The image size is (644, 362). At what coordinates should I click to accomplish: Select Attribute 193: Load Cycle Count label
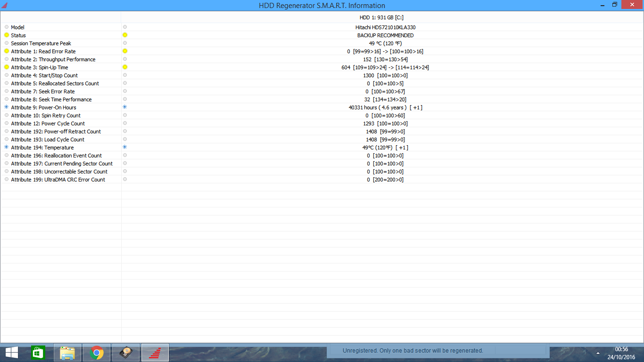[x=48, y=140]
